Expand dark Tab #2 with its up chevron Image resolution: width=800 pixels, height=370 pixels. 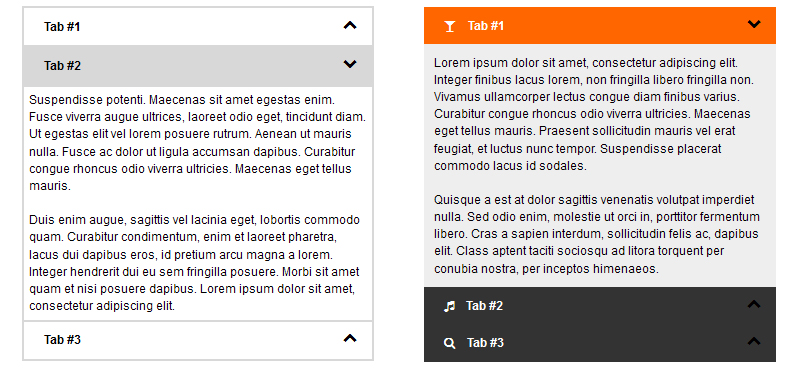point(754,304)
